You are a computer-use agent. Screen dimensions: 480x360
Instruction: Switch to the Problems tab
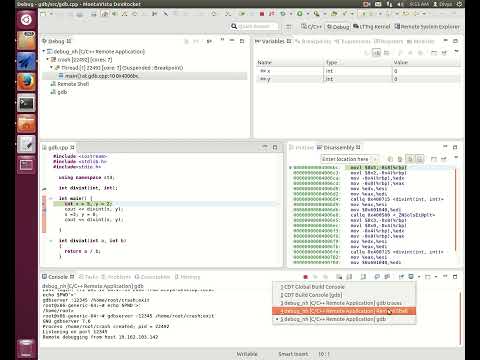click(x=116, y=277)
